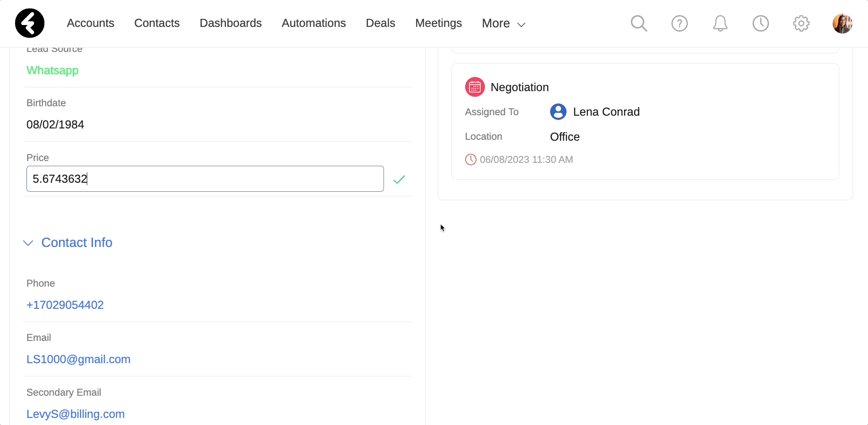Viewport: 868px width, 425px height.
Task: Open the settings gear icon
Action: pos(801,23)
